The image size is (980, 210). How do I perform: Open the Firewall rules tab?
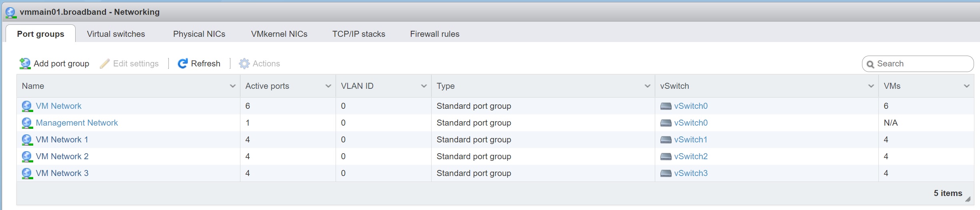pyautogui.click(x=434, y=34)
